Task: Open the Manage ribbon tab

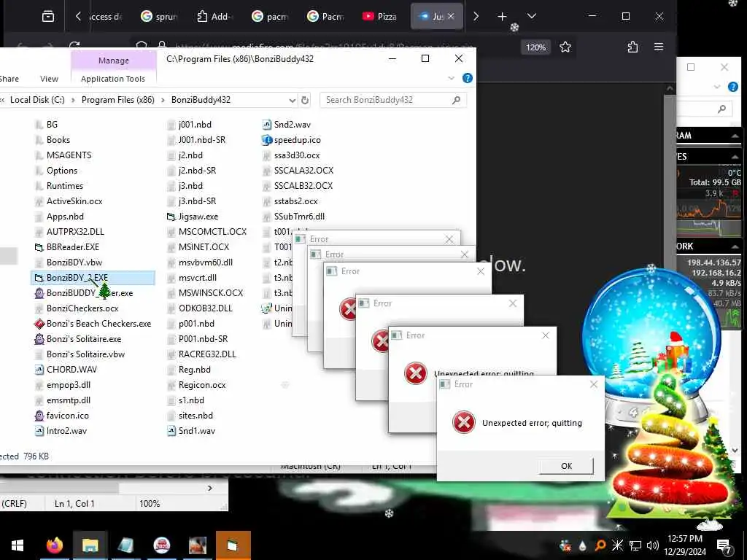Action: [113, 61]
